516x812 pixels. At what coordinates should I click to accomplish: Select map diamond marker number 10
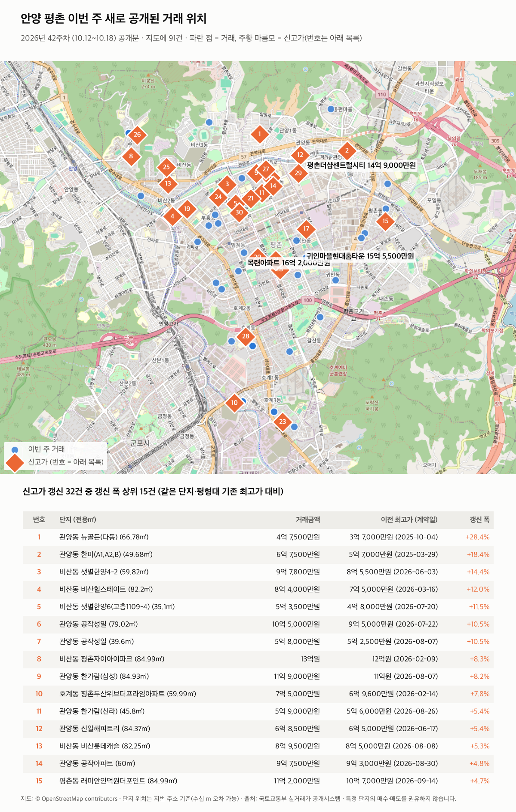pos(234,403)
